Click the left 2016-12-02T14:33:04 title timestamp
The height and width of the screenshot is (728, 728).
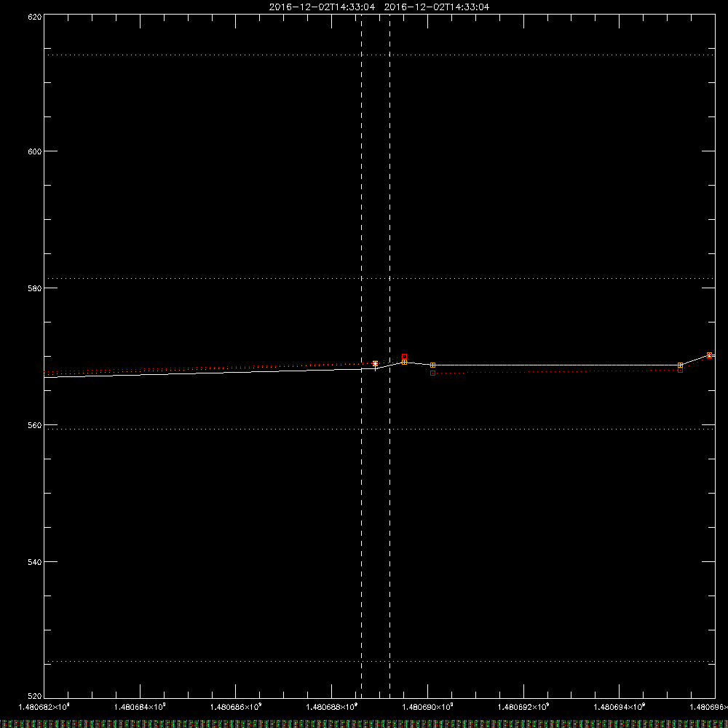coord(322,7)
